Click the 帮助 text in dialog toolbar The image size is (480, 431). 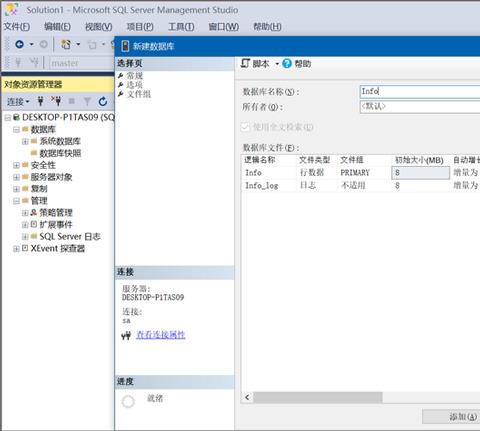point(303,63)
